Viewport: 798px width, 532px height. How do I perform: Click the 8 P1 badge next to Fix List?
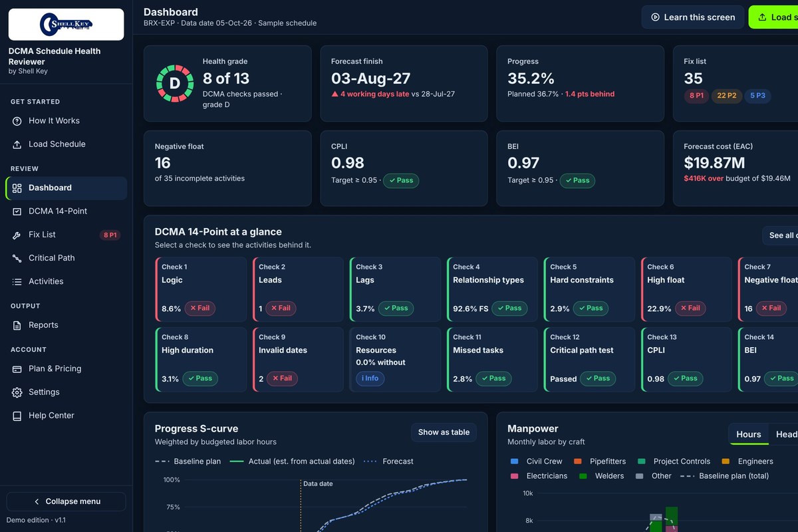pos(110,235)
